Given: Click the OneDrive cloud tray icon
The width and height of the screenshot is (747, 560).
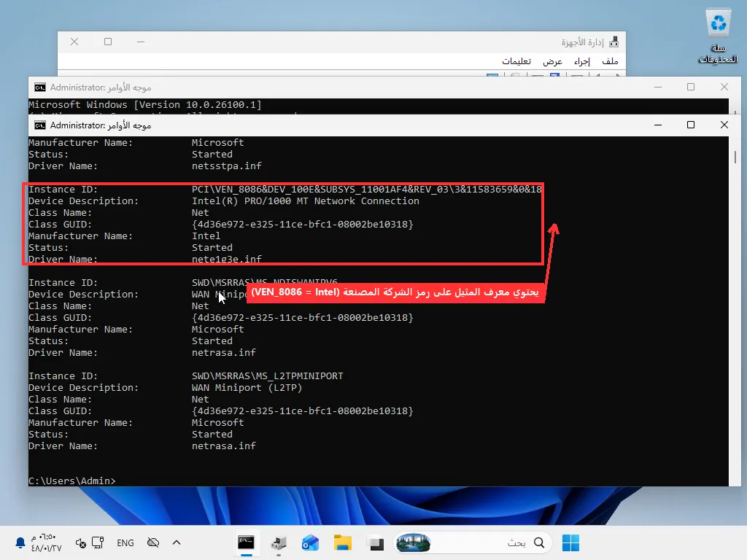Looking at the screenshot, I should coord(153,542).
